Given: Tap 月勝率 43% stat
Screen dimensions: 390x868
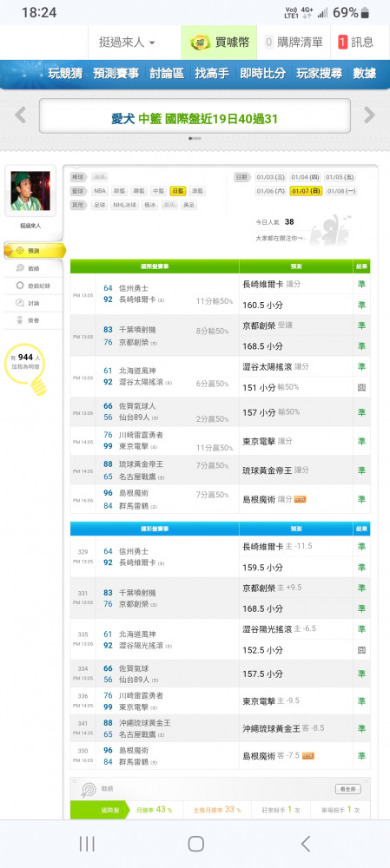Looking at the screenshot, I should tap(154, 810).
